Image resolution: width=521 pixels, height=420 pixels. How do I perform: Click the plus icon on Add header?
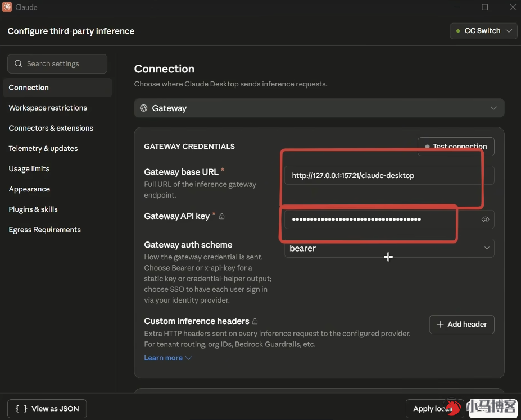tap(440, 325)
